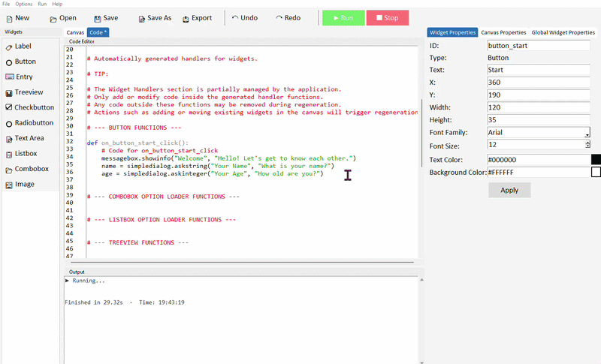This screenshot has width=601, height=364.
Task: Click the Font Size spinner arrows
Action: (587, 144)
